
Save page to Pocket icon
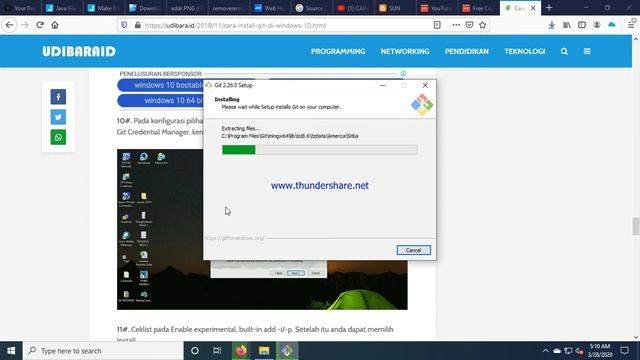[x=469, y=25]
